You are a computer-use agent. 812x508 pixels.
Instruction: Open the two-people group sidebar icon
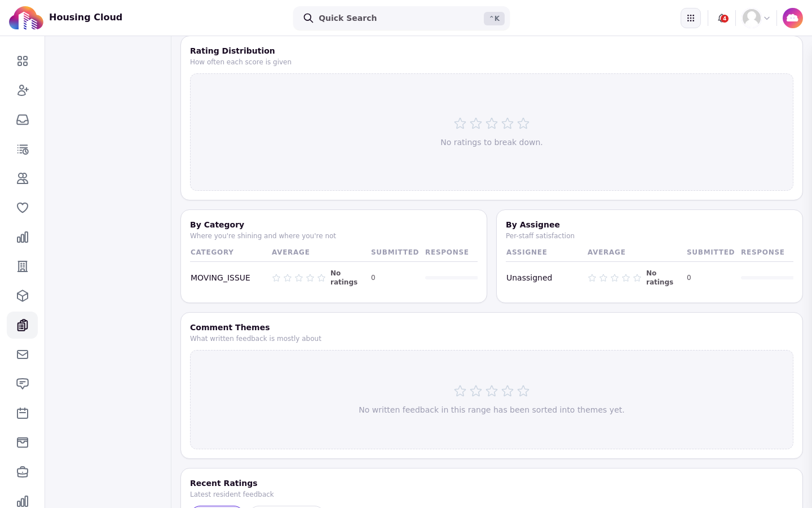pyautogui.click(x=23, y=178)
